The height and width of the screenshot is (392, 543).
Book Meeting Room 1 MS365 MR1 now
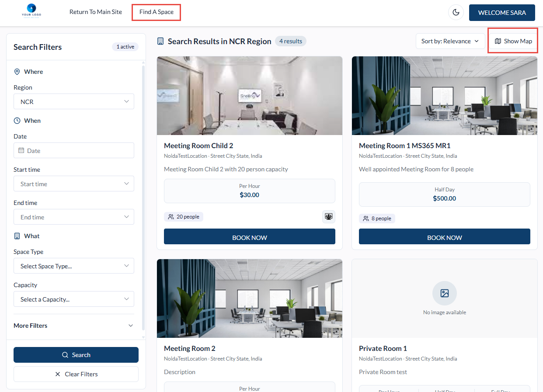[445, 237]
